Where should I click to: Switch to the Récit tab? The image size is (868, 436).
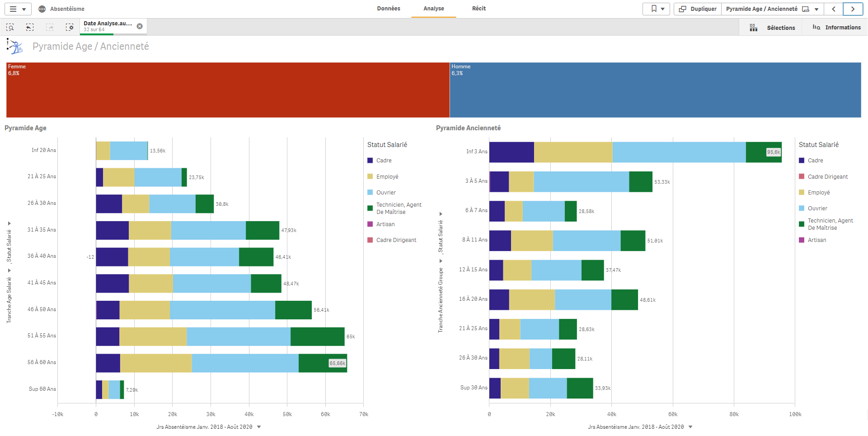tap(479, 9)
